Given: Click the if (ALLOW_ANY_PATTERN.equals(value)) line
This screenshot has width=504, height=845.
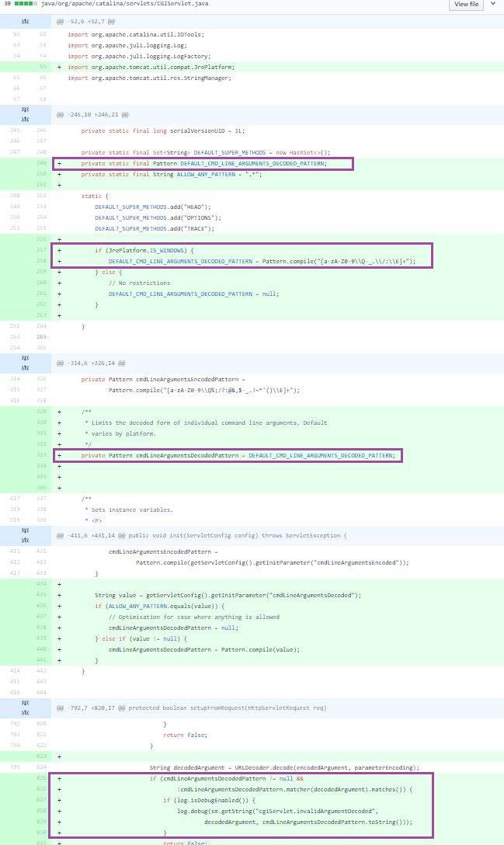Looking at the screenshot, I should tap(159, 607).
